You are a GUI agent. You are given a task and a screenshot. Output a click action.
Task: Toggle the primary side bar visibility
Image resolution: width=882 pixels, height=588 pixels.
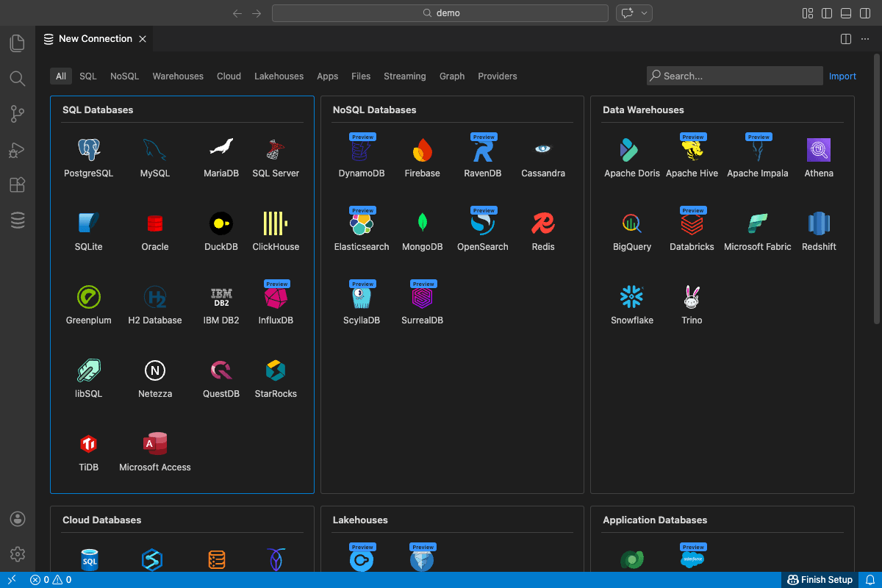(827, 13)
